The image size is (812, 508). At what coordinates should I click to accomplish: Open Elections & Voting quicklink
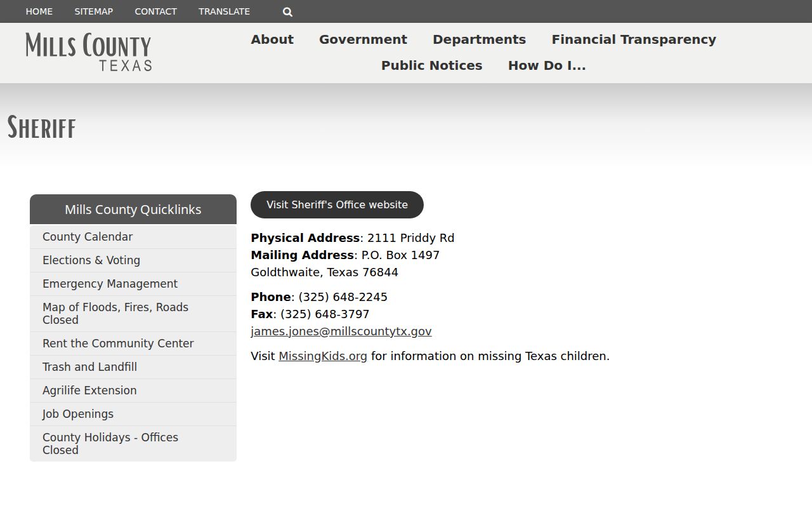point(133,260)
